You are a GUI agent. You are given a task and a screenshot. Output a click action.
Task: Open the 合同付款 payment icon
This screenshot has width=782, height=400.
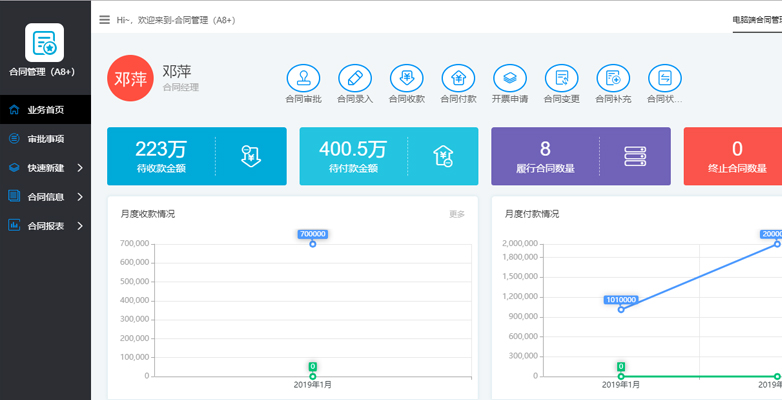(458, 78)
